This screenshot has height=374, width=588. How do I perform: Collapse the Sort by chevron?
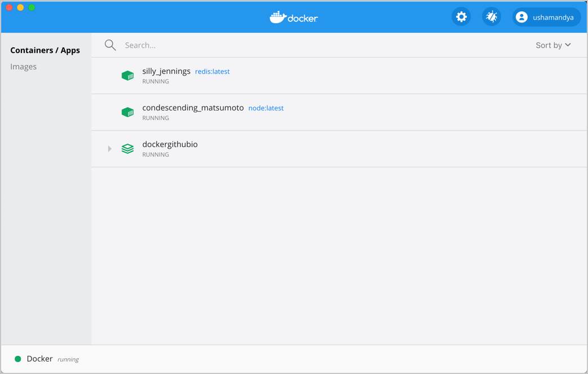click(568, 44)
